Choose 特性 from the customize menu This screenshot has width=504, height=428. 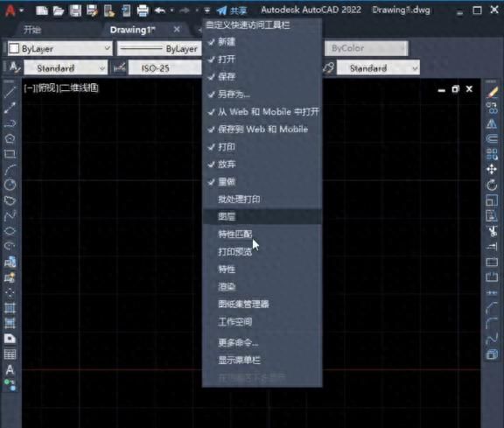pyautogui.click(x=262, y=270)
